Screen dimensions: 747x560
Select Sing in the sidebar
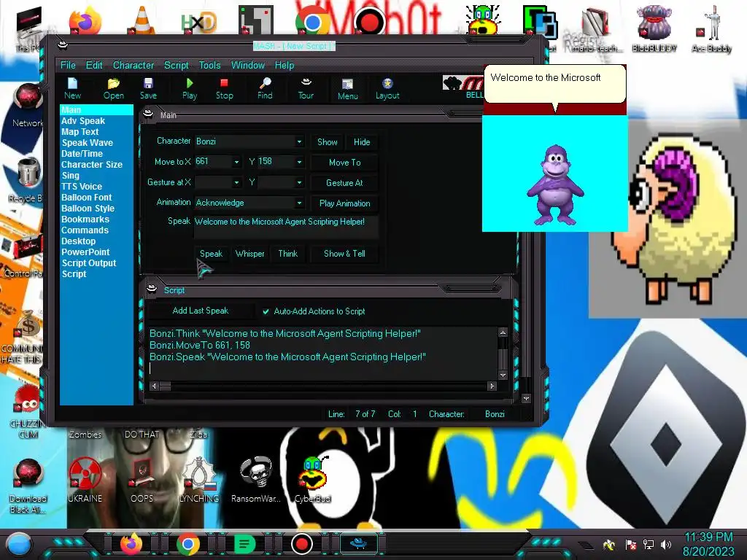tap(71, 176)
